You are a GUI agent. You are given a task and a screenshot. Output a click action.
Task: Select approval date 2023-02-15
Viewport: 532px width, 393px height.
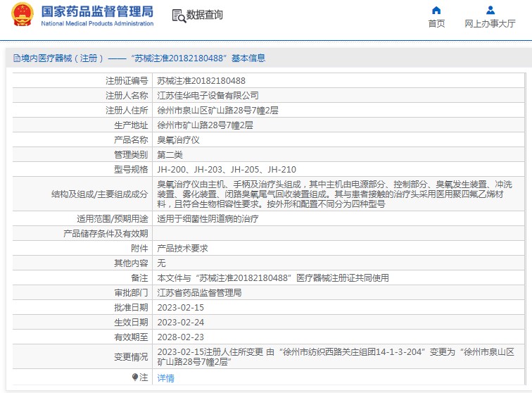[x=180, y=307]
